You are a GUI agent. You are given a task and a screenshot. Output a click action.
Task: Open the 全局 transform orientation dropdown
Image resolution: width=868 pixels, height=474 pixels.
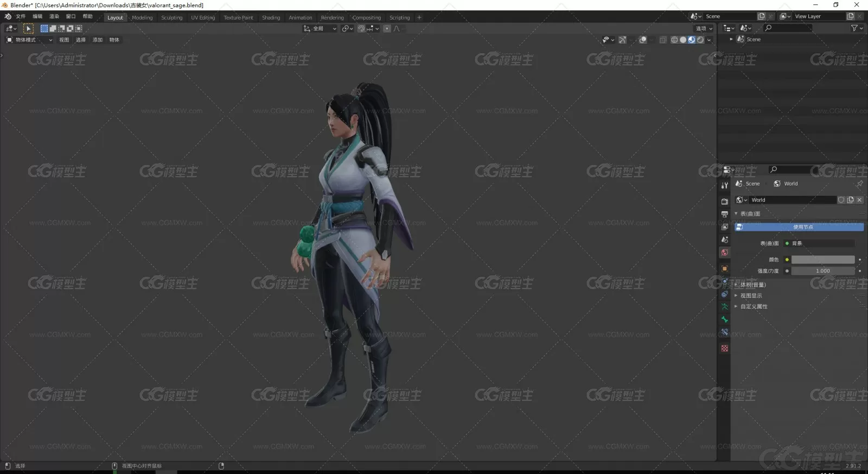(x=320, y=28)
